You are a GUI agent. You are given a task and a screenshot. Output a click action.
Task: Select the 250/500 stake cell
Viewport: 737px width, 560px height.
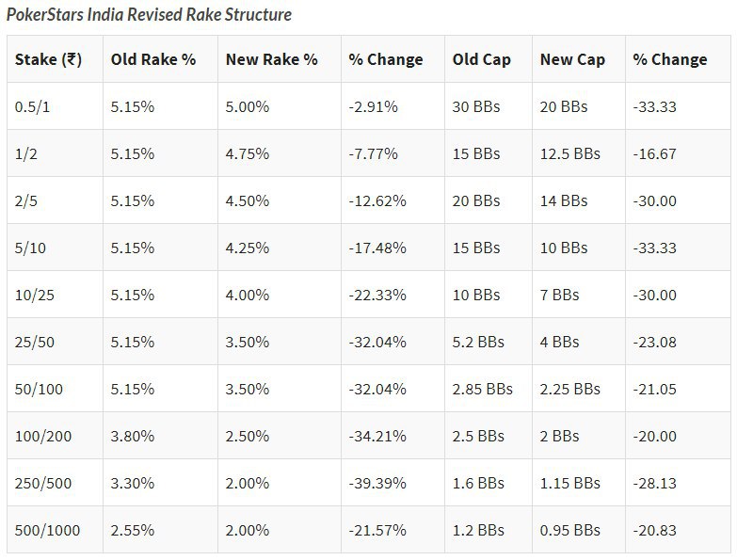point(43,483)
